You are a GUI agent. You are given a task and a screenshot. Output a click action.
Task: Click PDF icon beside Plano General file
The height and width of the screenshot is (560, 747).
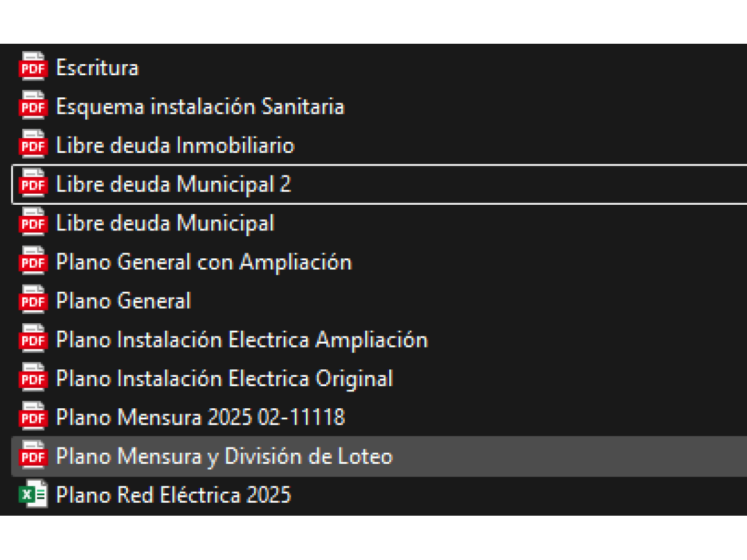(x=33, y=301)
